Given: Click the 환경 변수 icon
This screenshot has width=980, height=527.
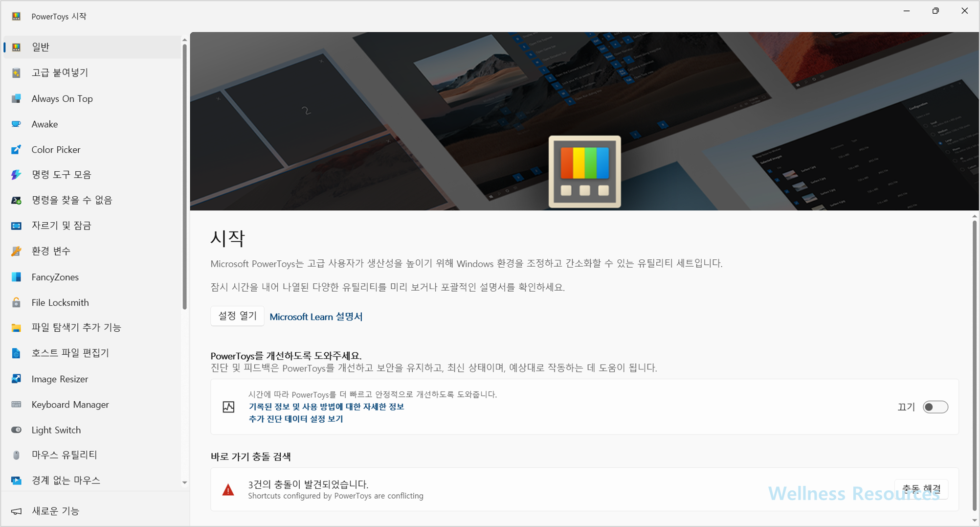Looking at the screenshot, I should tap(16, 251).
